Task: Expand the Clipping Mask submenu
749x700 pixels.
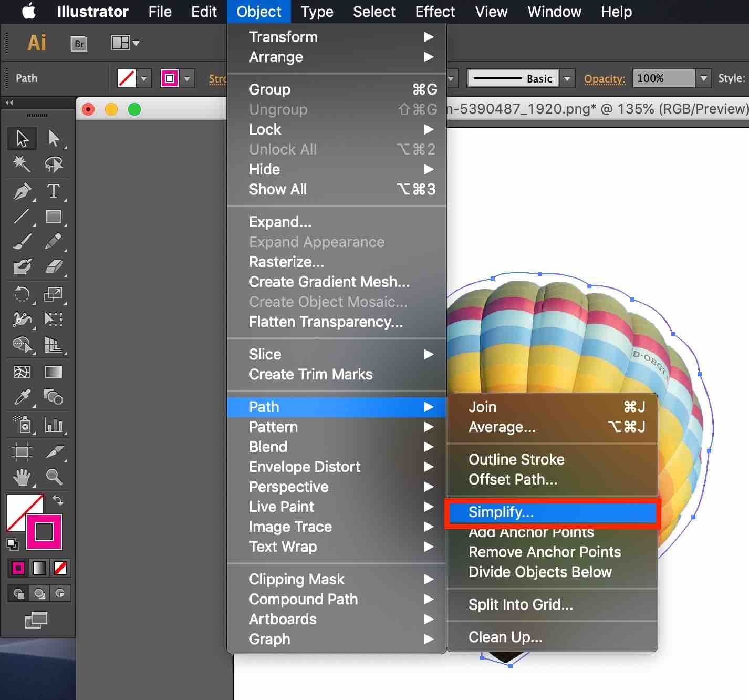Action: click(337, 579)
